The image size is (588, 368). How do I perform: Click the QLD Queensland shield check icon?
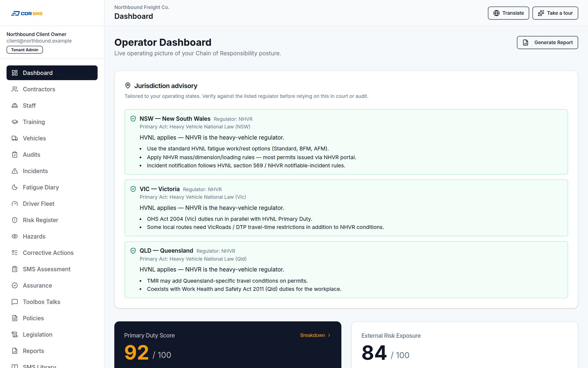(133, 251)
